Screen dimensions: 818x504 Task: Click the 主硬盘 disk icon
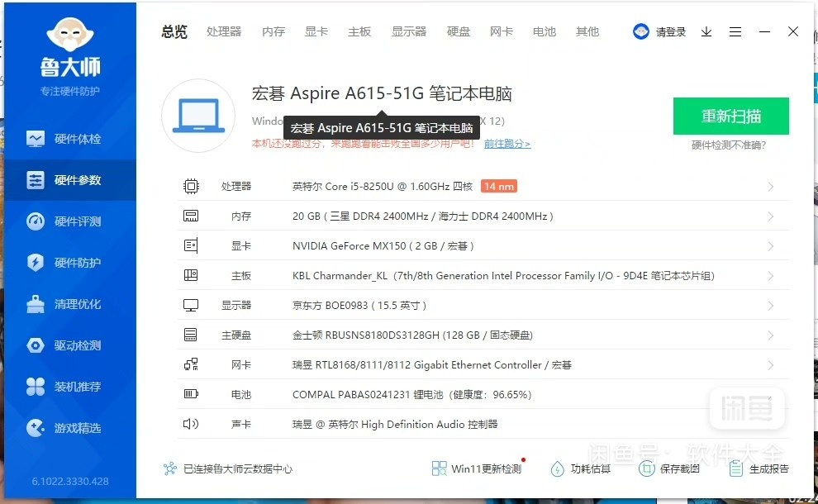pos(191,335)
